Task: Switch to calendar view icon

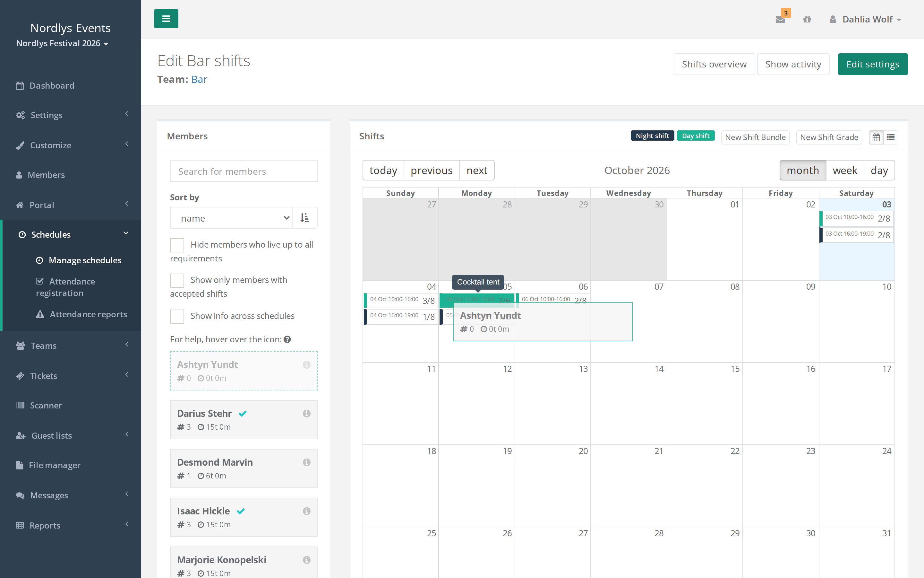Action: [x=876, y=137]
